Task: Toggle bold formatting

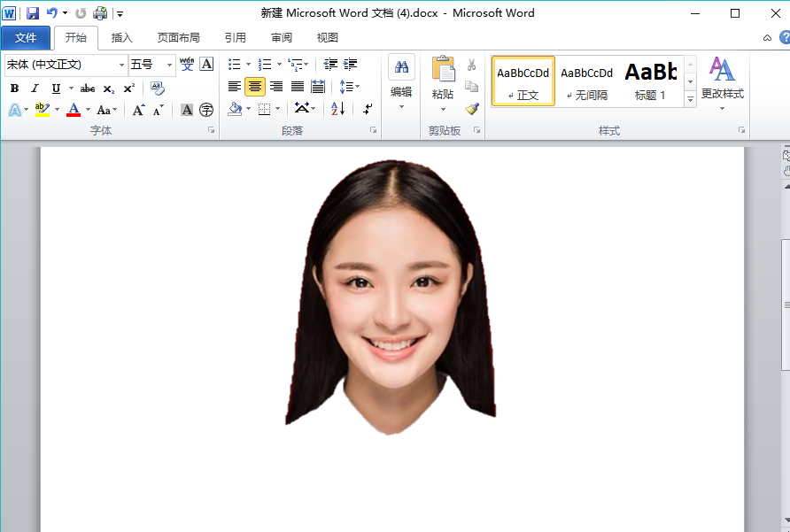Action: 14,89
